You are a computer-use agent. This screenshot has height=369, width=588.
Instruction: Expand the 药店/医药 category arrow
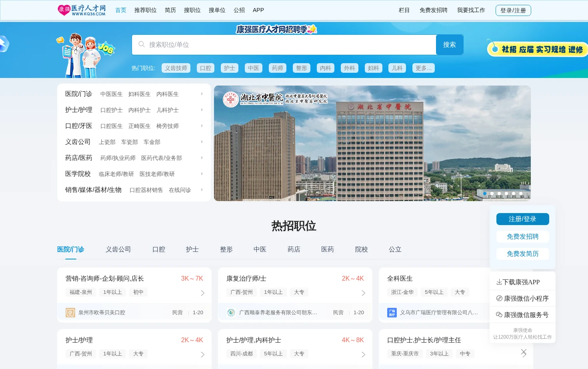coord(202,158)
